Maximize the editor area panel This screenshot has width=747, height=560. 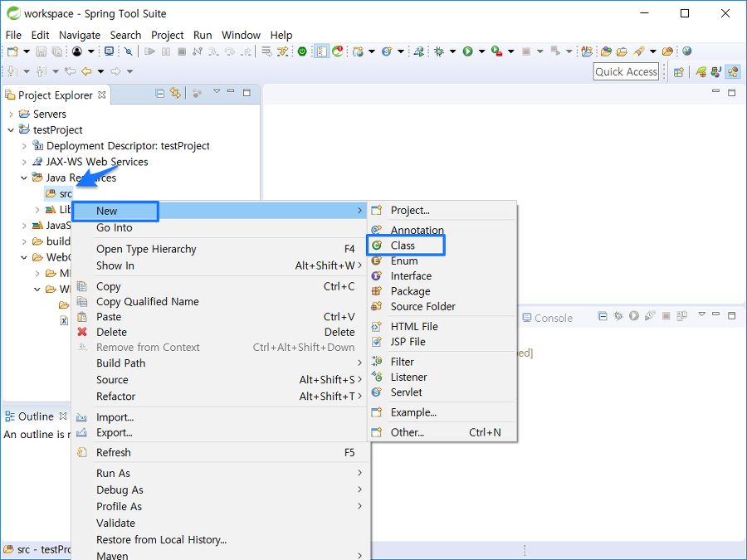(732, 93)
